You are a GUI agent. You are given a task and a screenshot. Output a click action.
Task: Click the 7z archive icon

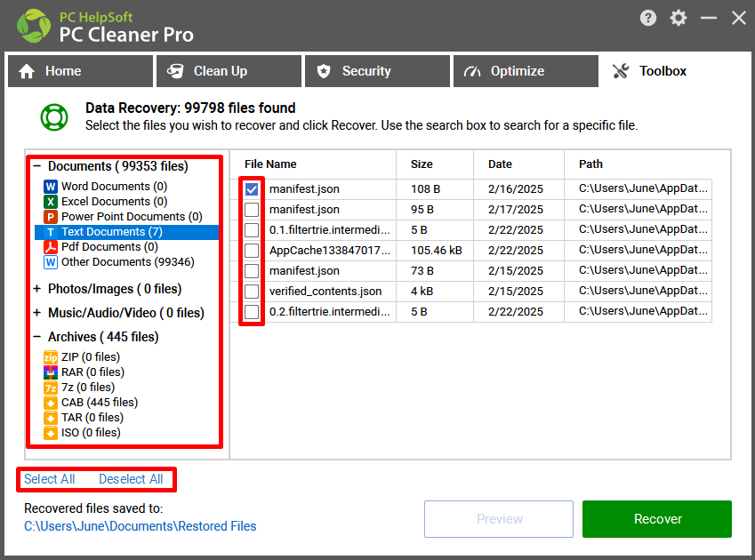(x=51, y=388)
